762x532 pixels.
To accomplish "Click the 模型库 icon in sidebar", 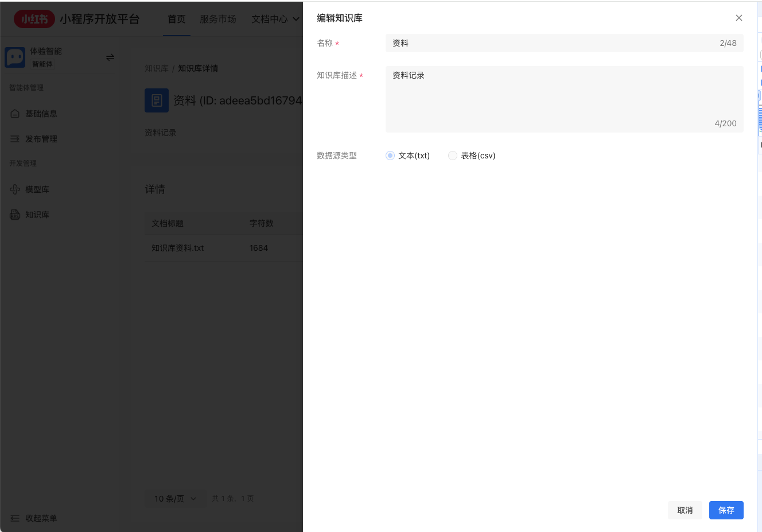I will pyautogui.click(x=15, y=189).
